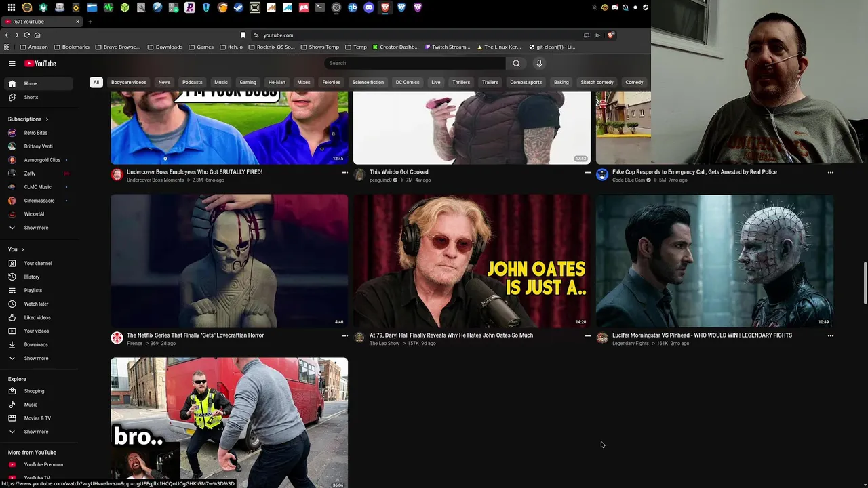Screen dimensions: 868x488
Task: Open Asmongold Clips subscription
Action: [x=37, y=160]
